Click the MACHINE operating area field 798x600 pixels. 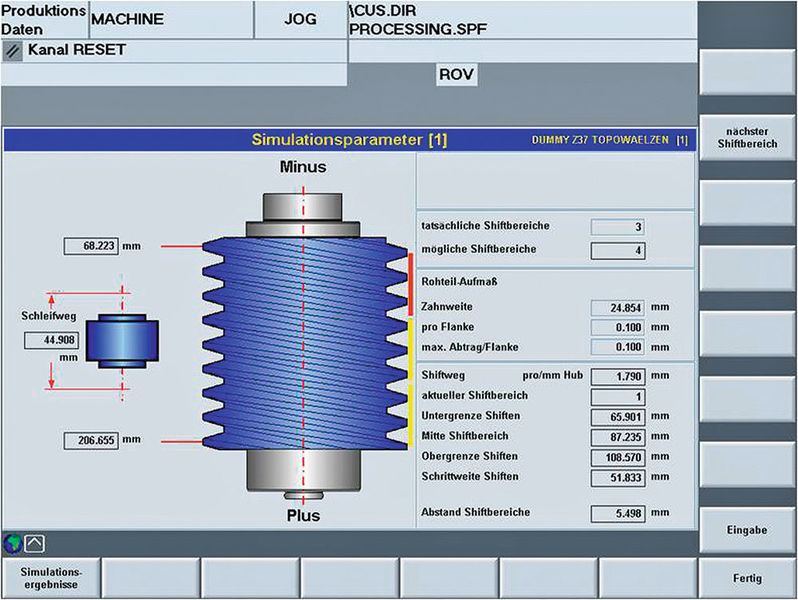tap(172, 19)
